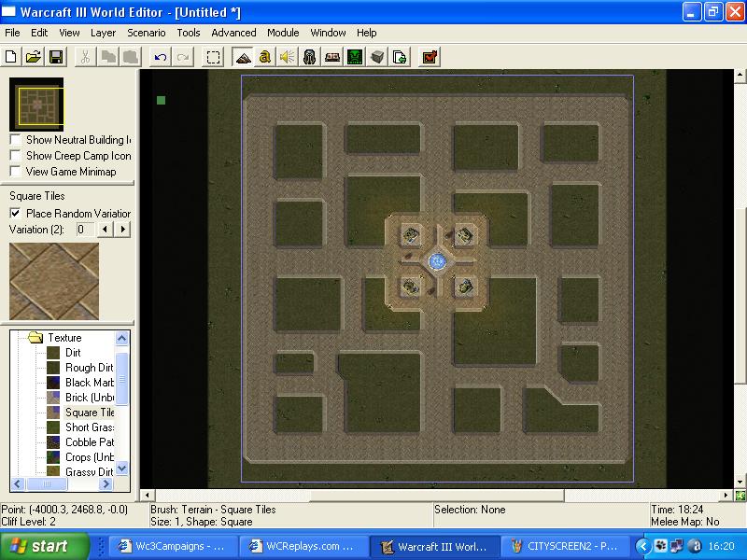Viewport: 747px width, 560px height.
Task: Open the Module menu
Action: [283, 33]
